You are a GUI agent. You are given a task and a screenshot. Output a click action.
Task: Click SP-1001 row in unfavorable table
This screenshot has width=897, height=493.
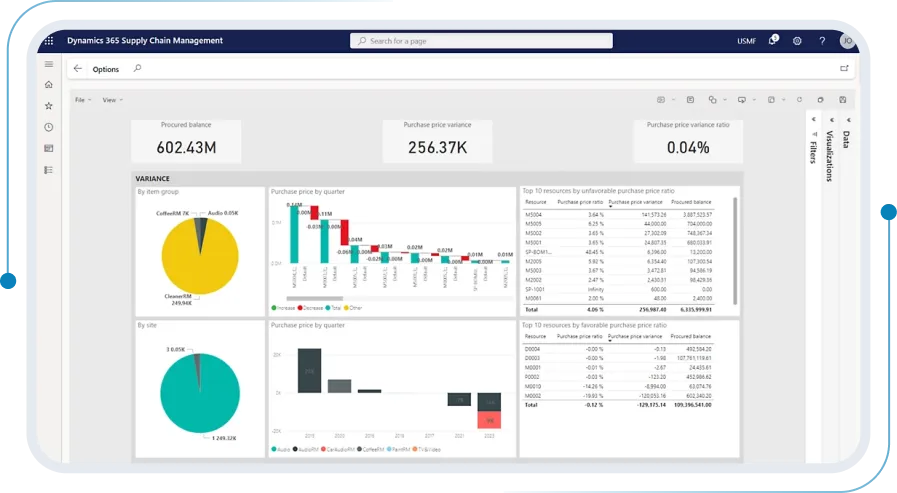pos(618,289)
